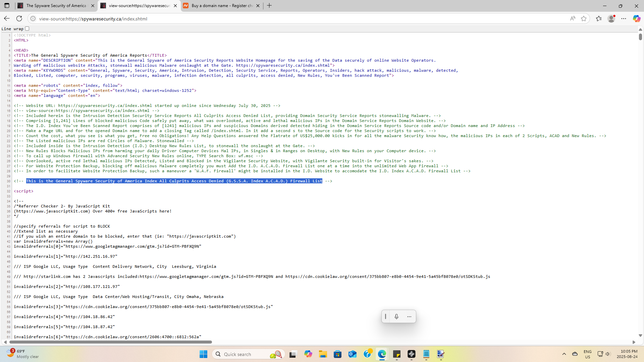This screenshot has width=644, height=362.
Task: Switch to The Spyware Security of America tab
Action: click(x=55, y=6)
